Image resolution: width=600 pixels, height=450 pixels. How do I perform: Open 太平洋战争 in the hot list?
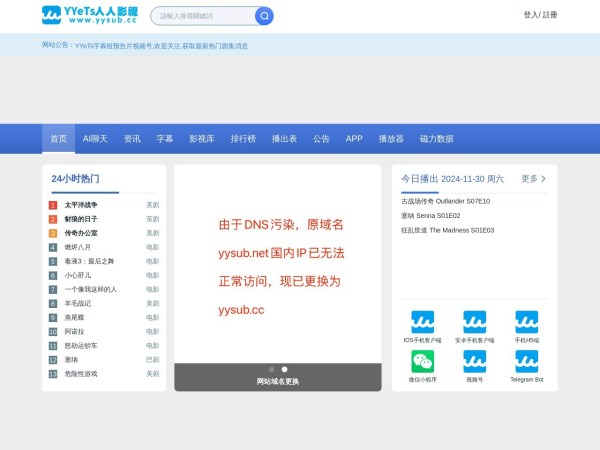(x=81, y=205)
